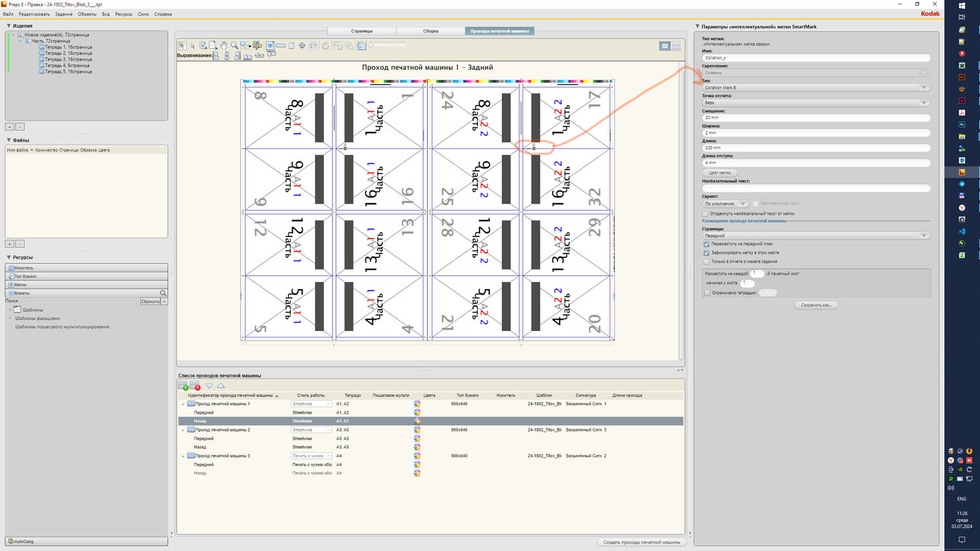Image resolution: width=980 pixels, height=551 pixels.
Task: Activate the eye preview tool
Action: [270, 46]
